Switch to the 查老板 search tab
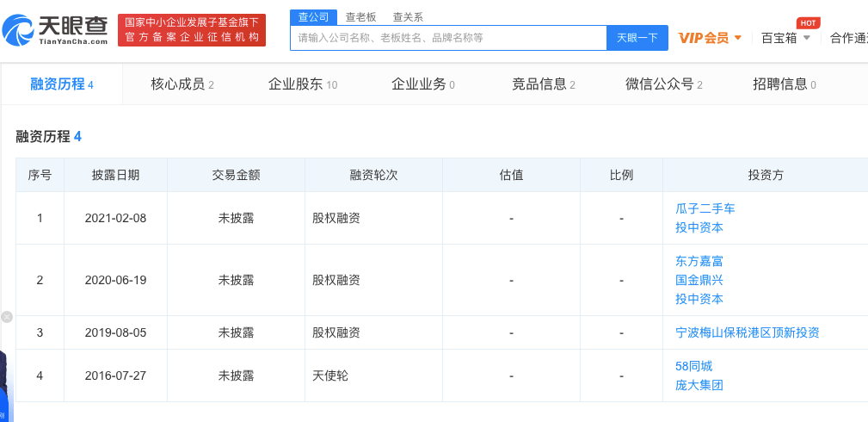 click(360, 16)
